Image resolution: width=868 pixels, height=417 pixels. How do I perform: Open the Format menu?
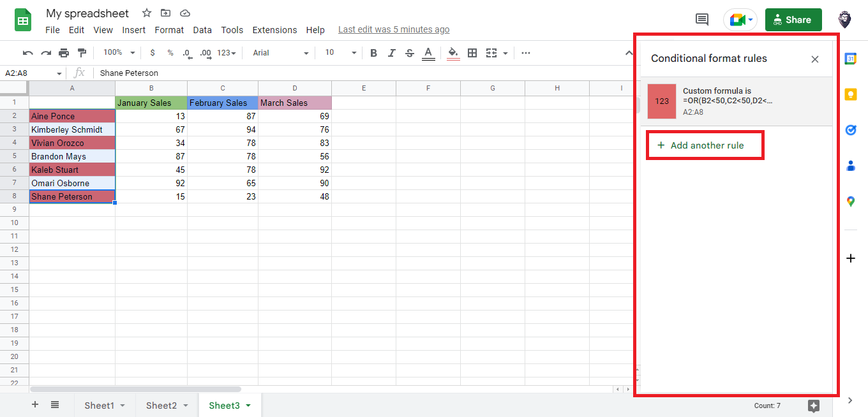(169, 29)
